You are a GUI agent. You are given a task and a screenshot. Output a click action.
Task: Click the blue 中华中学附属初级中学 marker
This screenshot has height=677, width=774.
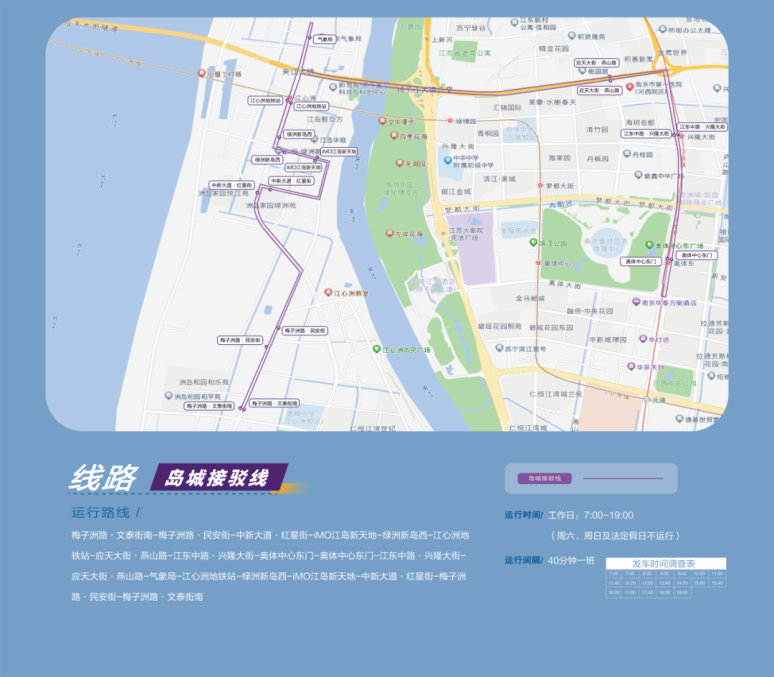(448, 160)
